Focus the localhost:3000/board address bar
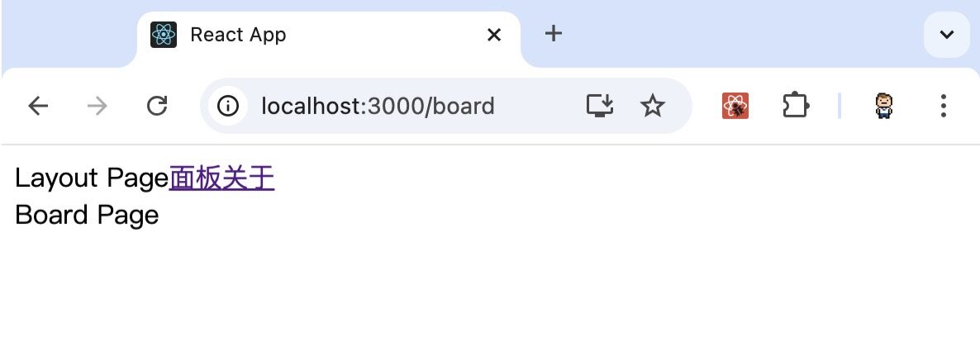The image size is (980, 343). click(378, 106)
